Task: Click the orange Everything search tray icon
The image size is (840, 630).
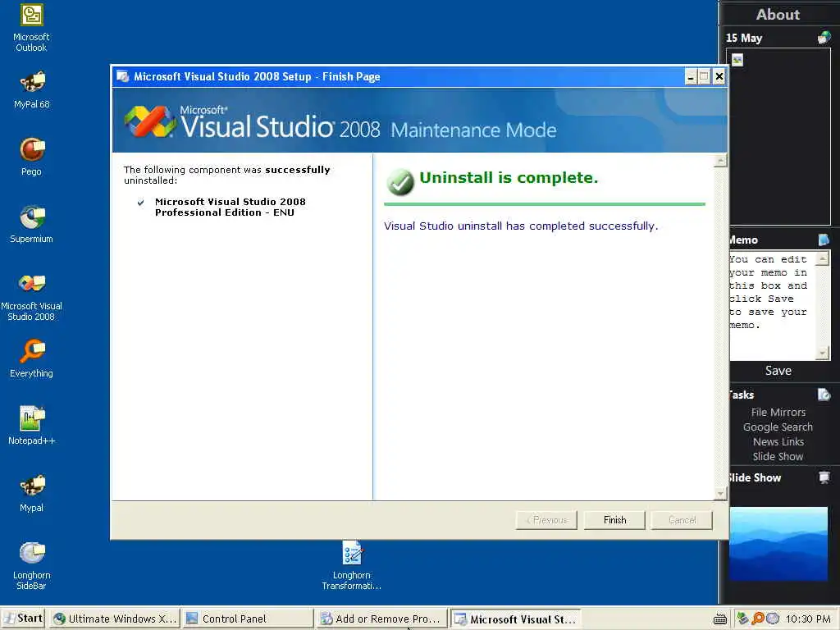Action: pos(757,619)
